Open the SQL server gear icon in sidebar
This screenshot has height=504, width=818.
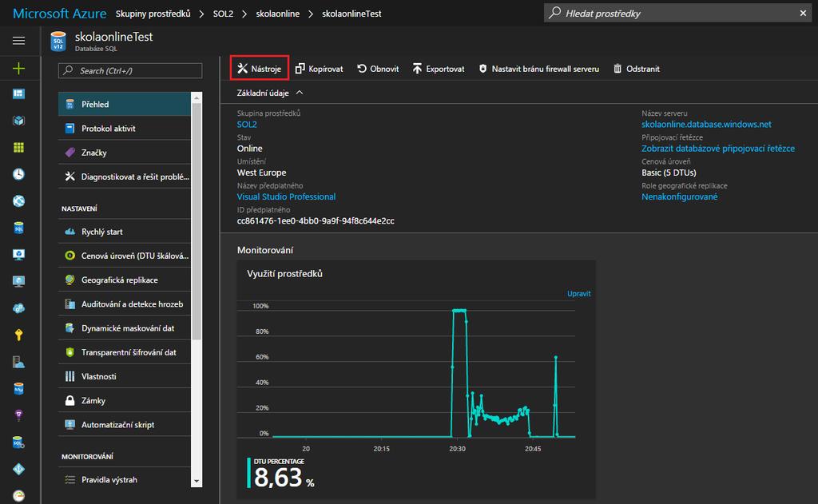click(x=19, y=442)
